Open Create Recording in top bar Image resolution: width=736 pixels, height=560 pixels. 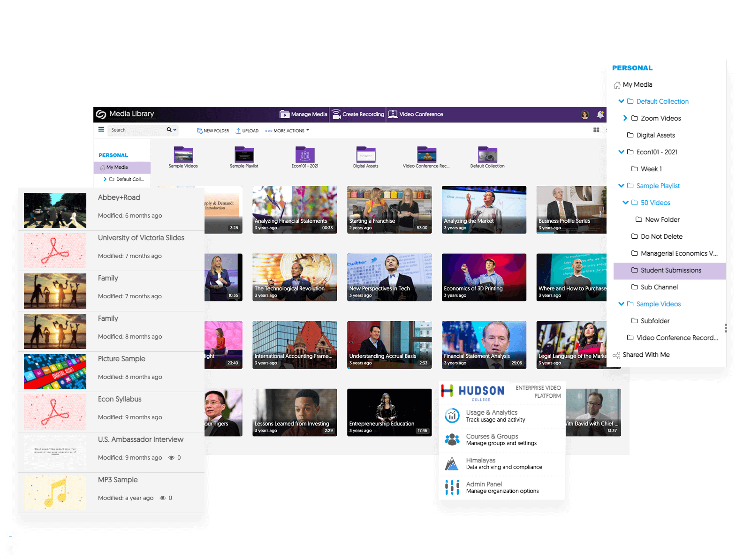[358, 114]
